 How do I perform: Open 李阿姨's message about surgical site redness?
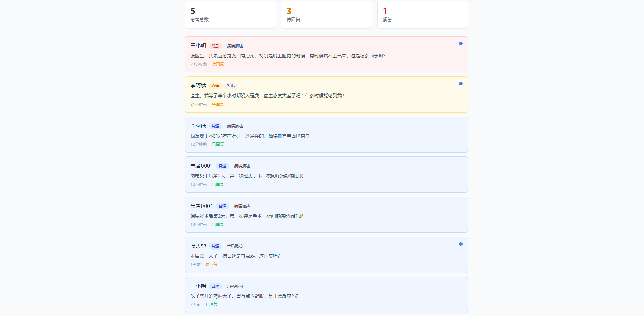[x=250, y=136]
